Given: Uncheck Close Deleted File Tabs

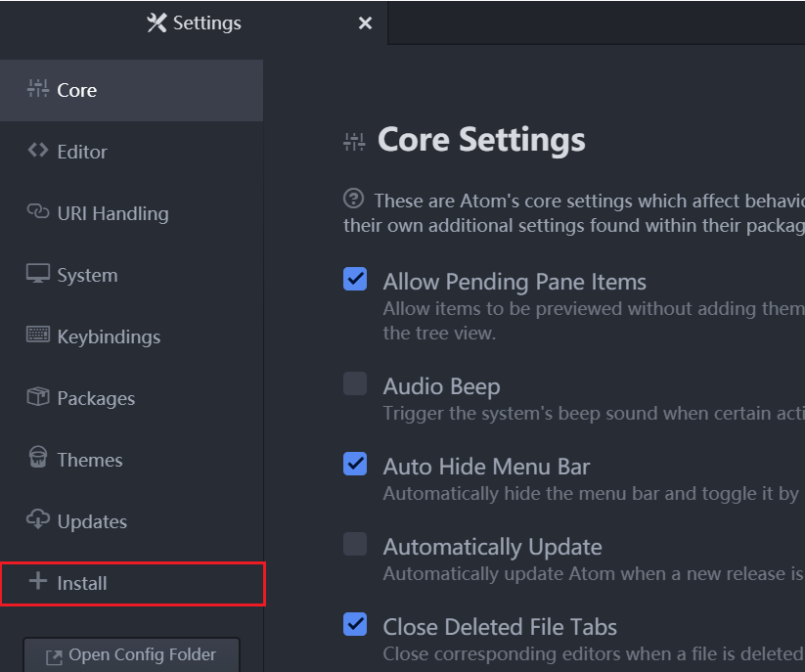Looking at the screenshot, I should click(x=355, y=624).
